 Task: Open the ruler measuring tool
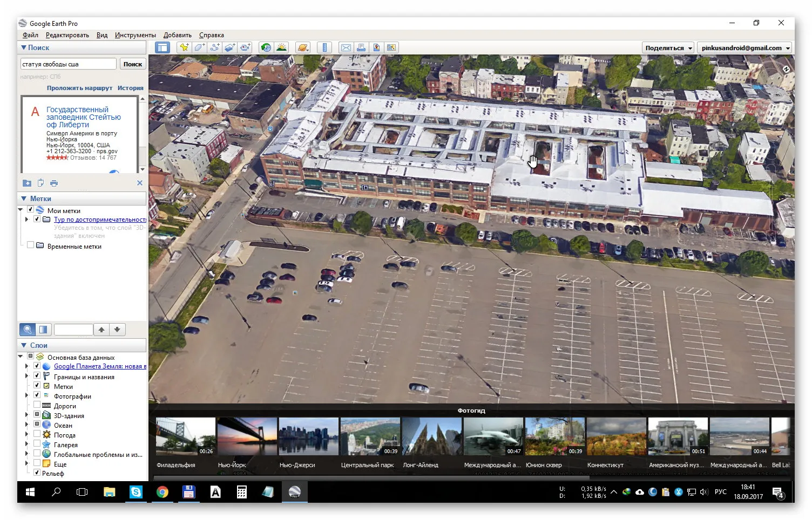(x=324, y=47)
